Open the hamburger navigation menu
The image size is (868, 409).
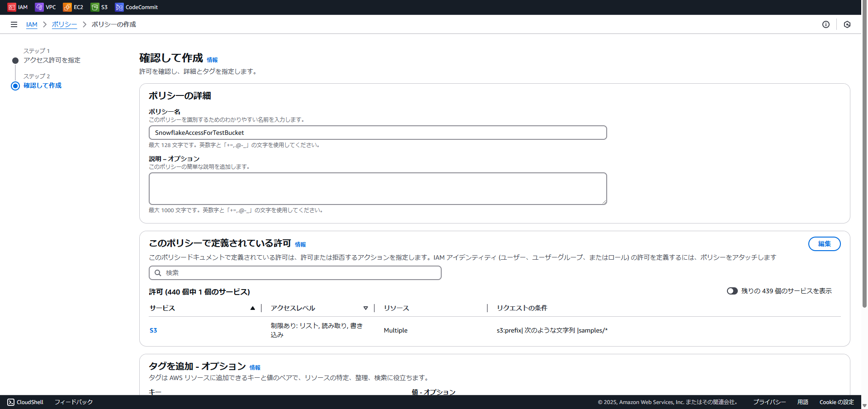pos(14,24)
